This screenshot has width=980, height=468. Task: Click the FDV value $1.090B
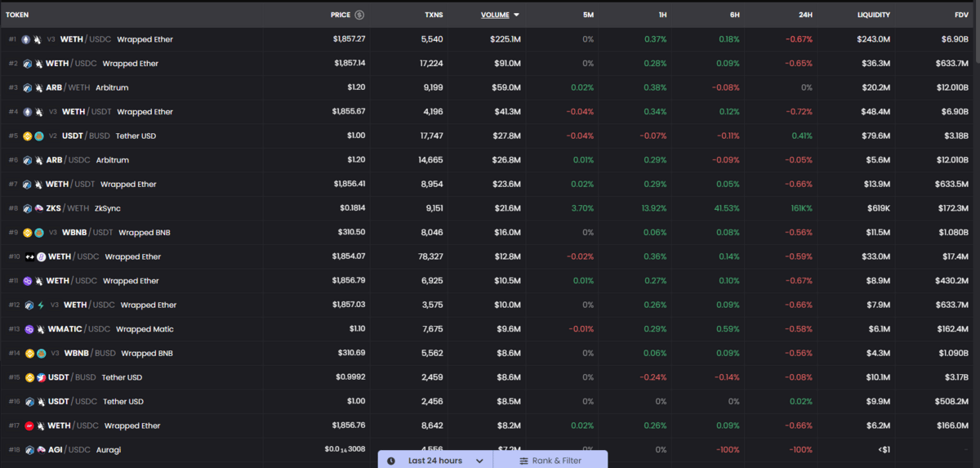(953, 354)
